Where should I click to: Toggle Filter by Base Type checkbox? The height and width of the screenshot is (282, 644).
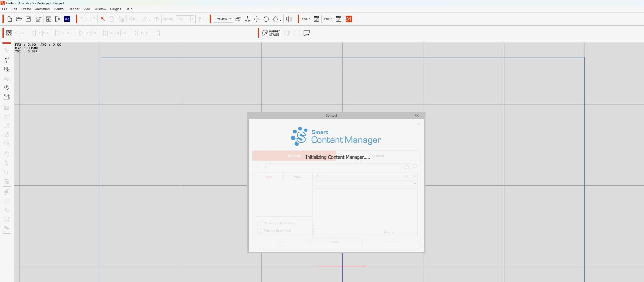[x=260, y=230]
